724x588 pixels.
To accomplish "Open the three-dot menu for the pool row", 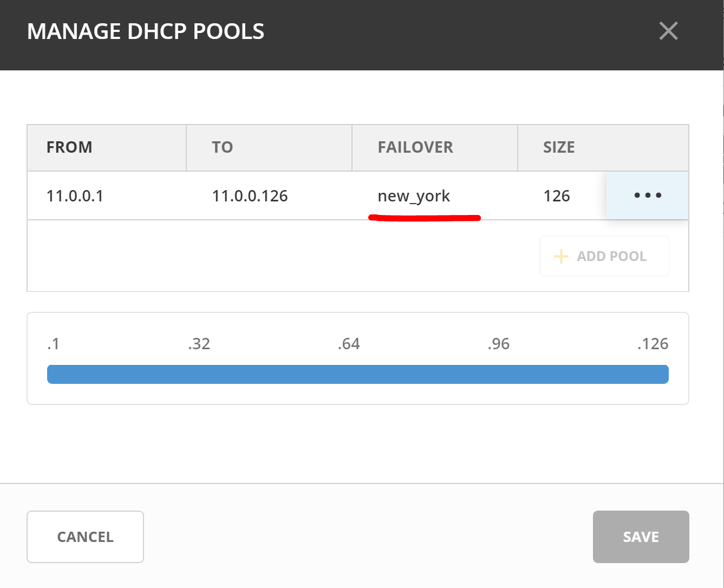I will [647, 195].
